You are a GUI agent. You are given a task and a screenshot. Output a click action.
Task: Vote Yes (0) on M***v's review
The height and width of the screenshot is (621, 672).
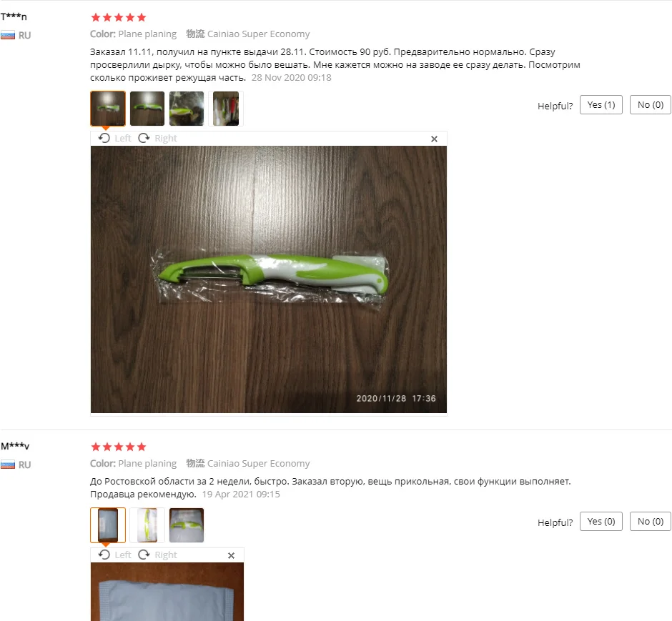(x=601, y=521)
